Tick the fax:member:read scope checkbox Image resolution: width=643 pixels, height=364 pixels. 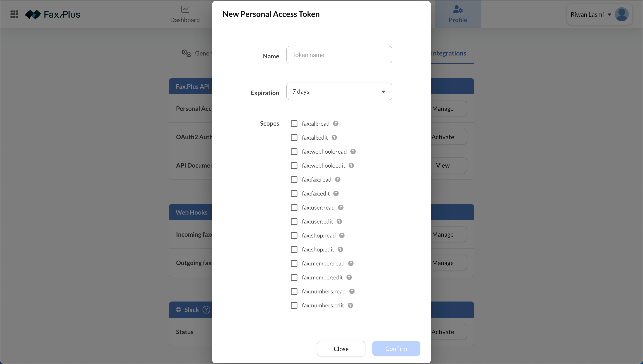click(294, 263)
